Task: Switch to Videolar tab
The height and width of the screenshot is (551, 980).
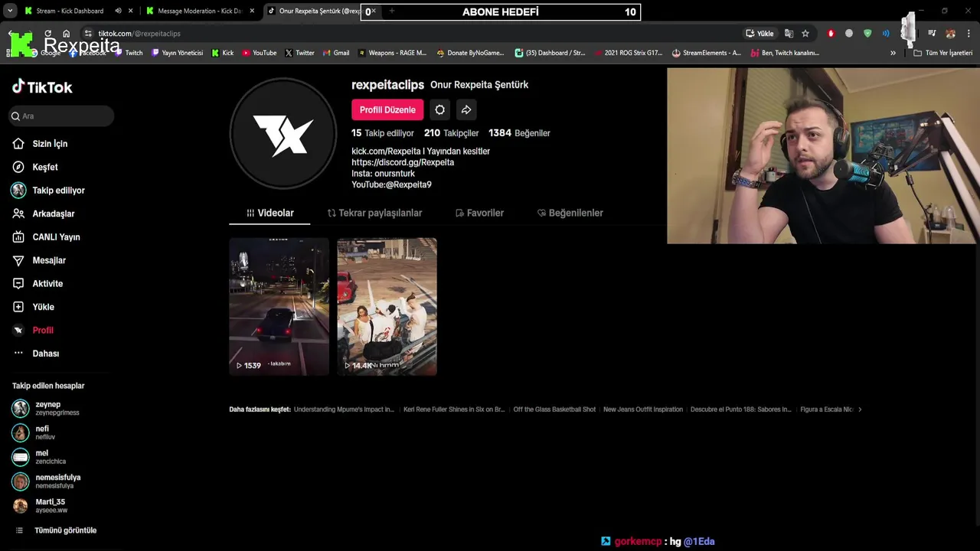Action: pyautogui.click(x=269, y=213)
